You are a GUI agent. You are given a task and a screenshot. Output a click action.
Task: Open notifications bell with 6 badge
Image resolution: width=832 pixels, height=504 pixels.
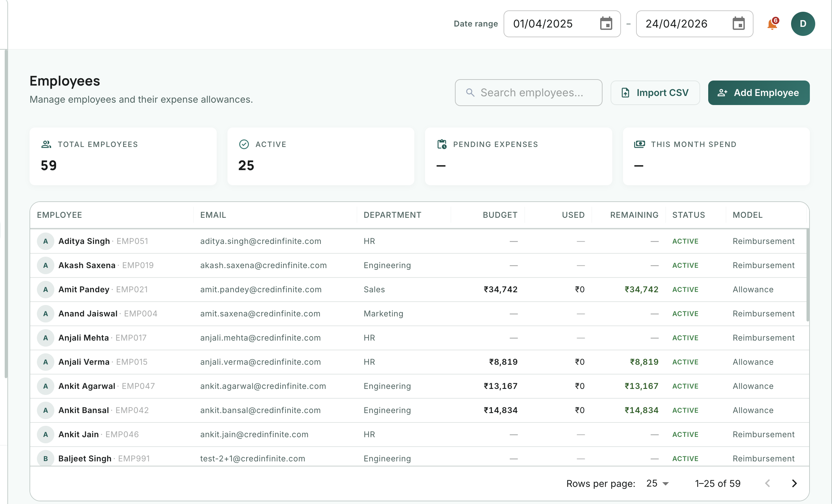772,23
